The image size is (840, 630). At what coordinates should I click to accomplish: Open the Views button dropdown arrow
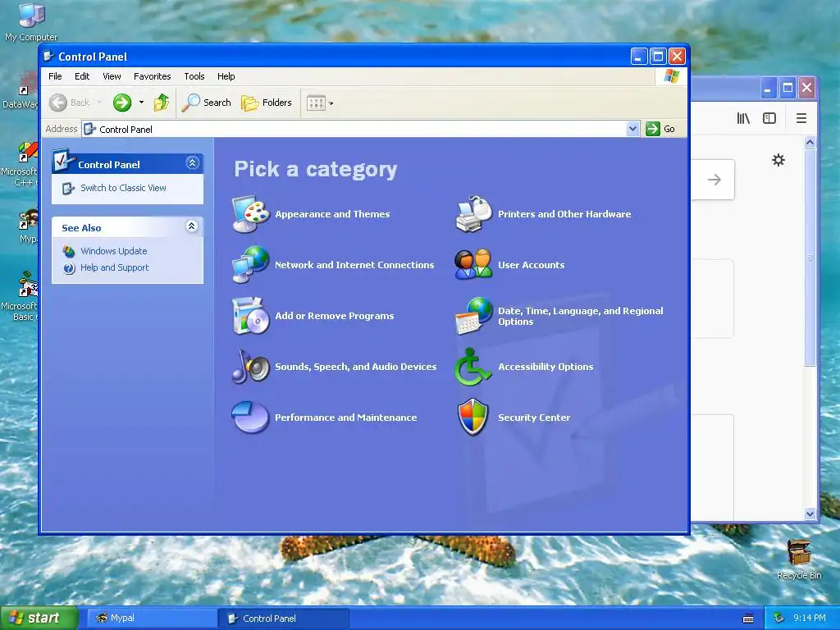tap(331, 103)
